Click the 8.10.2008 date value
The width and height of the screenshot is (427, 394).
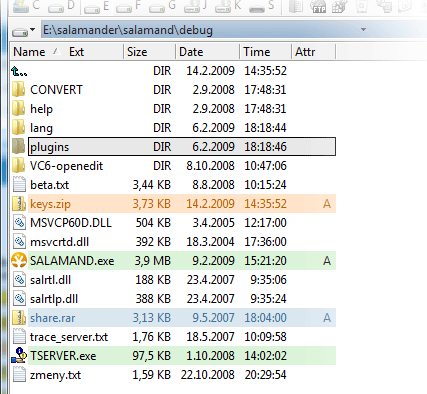(x=210, y=166)
